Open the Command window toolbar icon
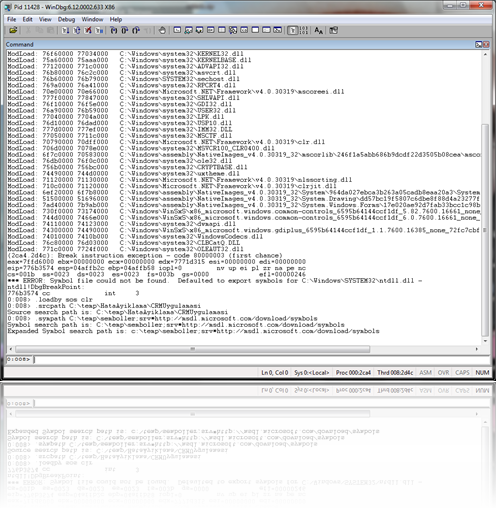Screen dimensions: 496x508 click(177, 31)
